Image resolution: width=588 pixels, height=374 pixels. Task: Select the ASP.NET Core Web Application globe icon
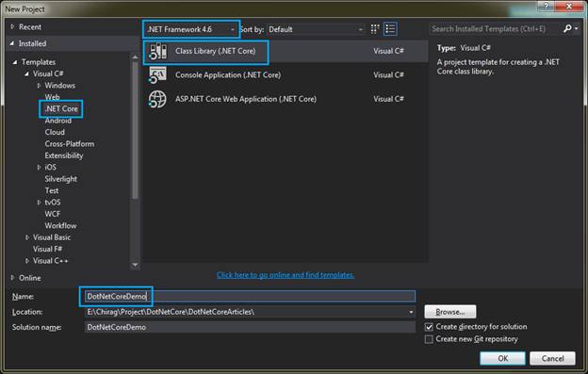tap(157, 99)
